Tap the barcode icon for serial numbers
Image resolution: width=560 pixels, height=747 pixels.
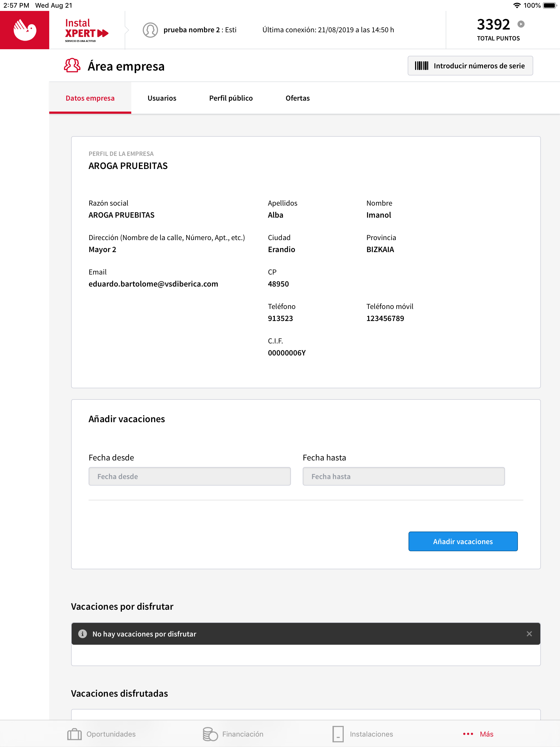click(422, 66)
